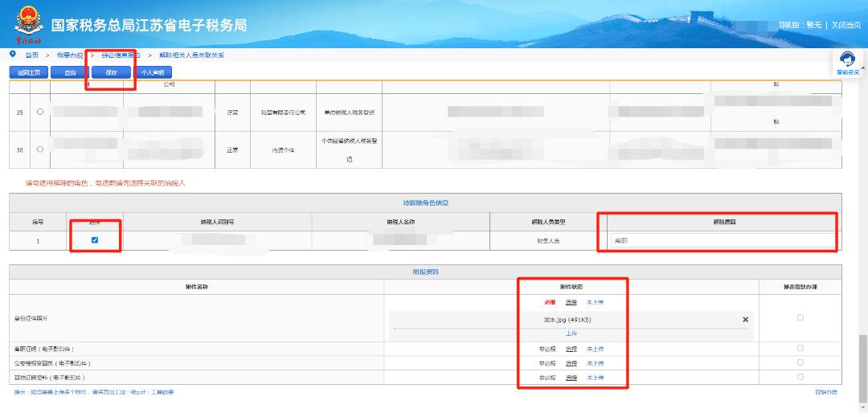Click 未上传 status for 身份证件照片
The width and height of the screenshot is (868, 417).
[x=595, y=303]
